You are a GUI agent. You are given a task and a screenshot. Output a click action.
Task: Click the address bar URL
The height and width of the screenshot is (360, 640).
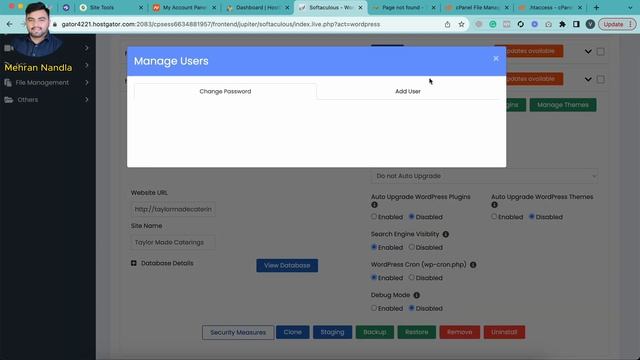220,24
